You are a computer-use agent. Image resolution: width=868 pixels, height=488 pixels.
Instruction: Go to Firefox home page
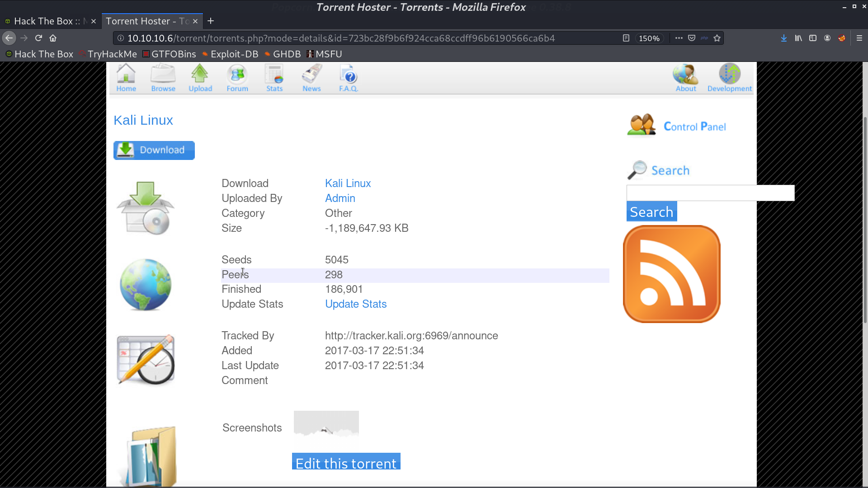(x=53, y=38)
